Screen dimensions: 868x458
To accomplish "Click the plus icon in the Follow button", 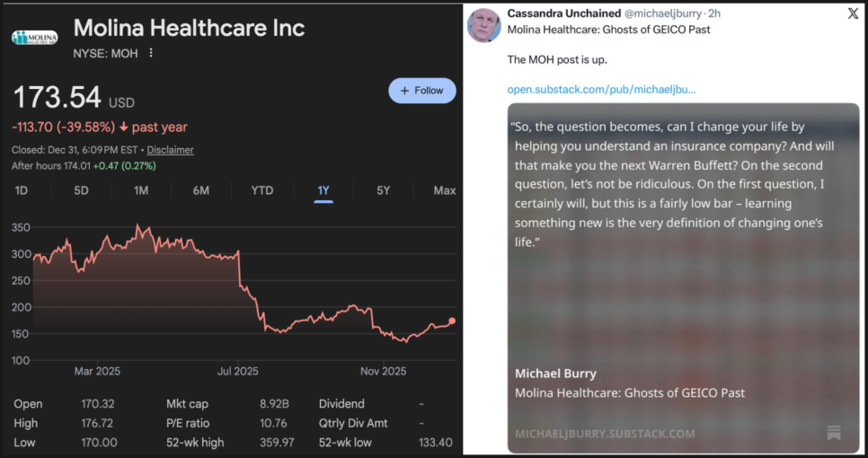I will [404, 91].
